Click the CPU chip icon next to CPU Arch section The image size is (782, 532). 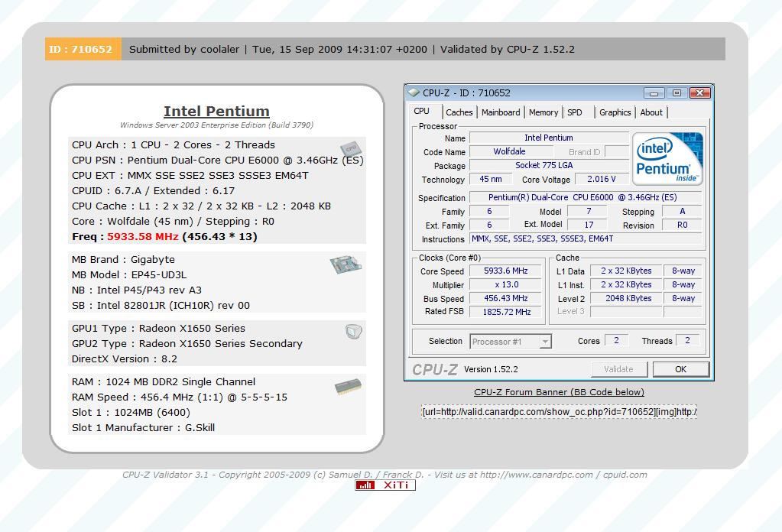(351, 150)
